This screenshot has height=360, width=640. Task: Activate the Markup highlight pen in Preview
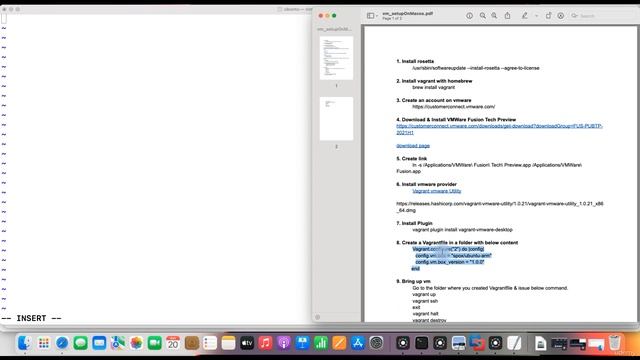pyautogui.click(x=524, y=16)
